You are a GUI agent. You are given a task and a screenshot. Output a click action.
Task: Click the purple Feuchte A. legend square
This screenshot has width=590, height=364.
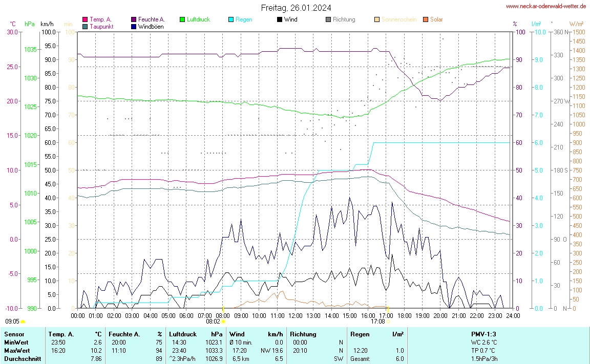134,19
